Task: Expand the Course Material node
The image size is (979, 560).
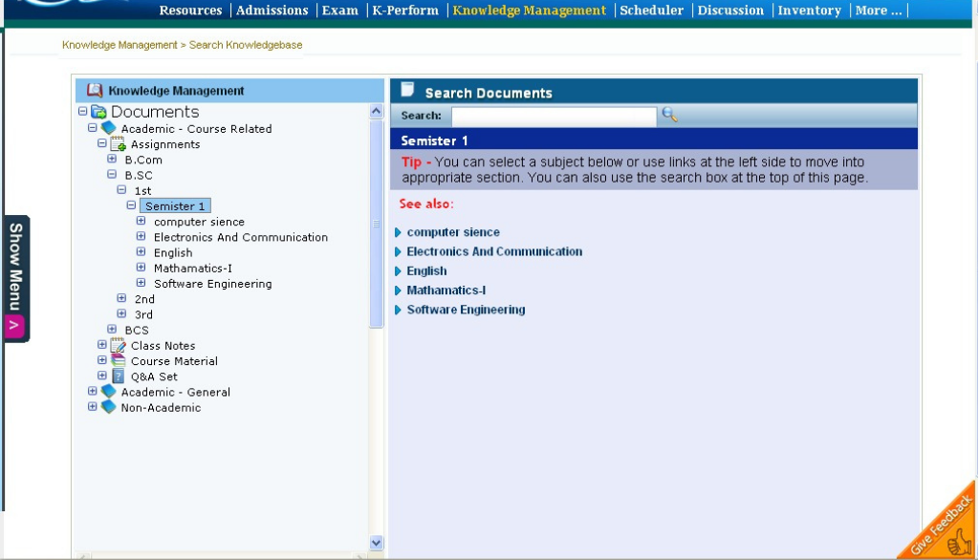Action: point(101,360)
